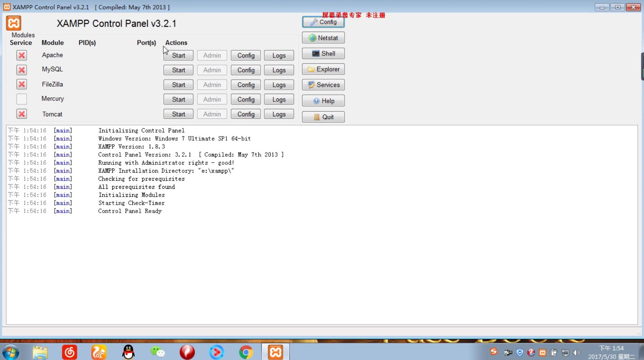Click the Sogou input tray icon
This screenshot has width=644, height=360.
point(493,352)
